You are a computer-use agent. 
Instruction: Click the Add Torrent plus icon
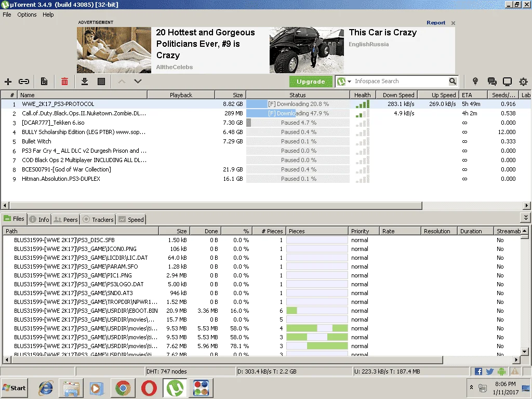(x=8, y=82)
